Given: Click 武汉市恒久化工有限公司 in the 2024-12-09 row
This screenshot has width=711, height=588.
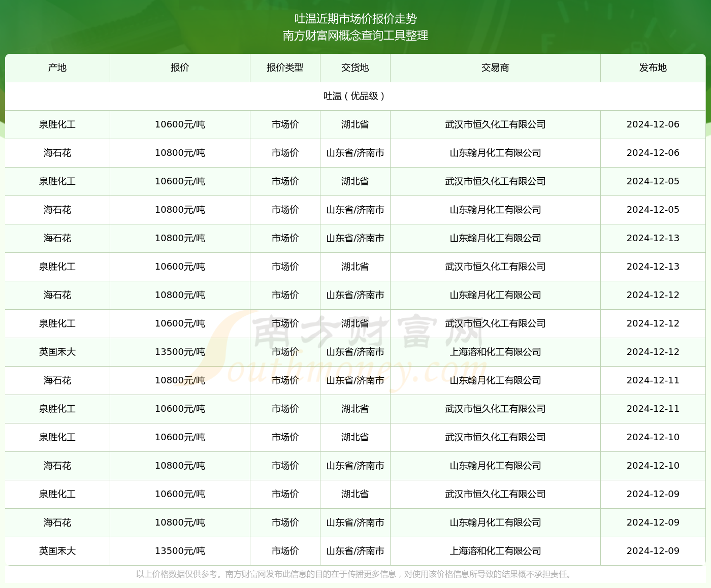Looking at the screenshot, I should point(495,494).
